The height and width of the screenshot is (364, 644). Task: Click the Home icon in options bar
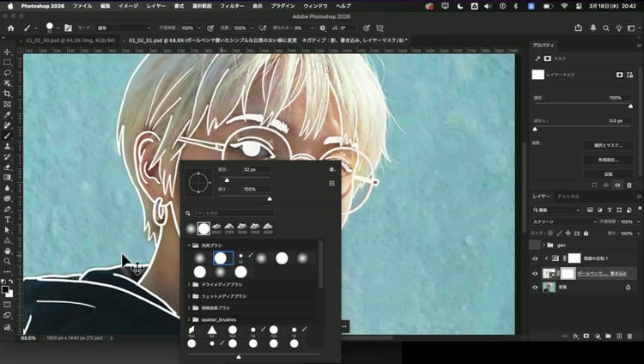(x=10, y=27)
